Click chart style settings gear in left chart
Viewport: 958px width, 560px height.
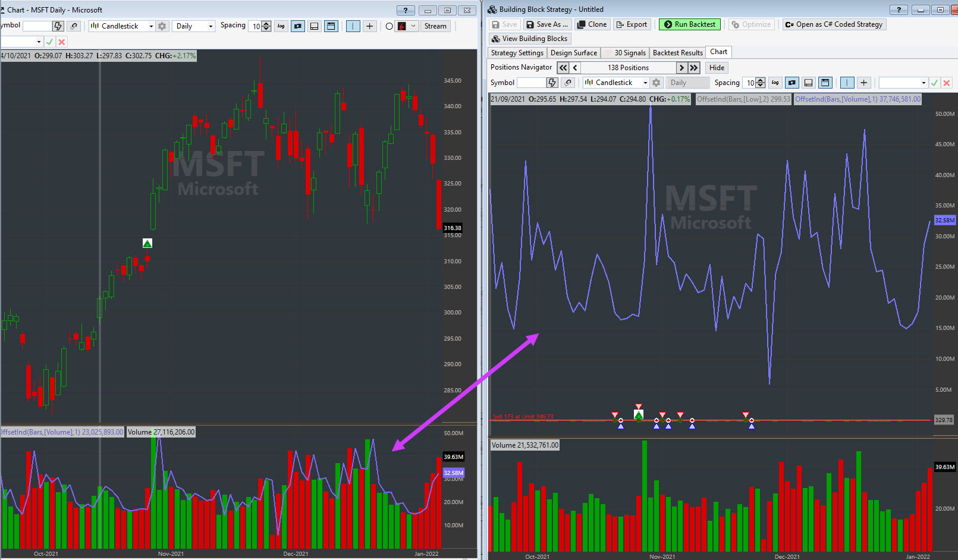(x=162, y=26)
